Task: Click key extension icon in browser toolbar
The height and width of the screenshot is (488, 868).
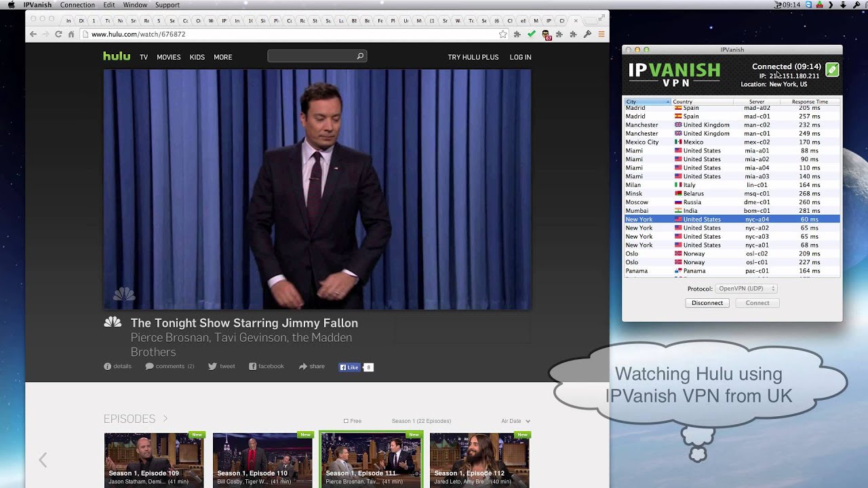Action: pos(587,34)
